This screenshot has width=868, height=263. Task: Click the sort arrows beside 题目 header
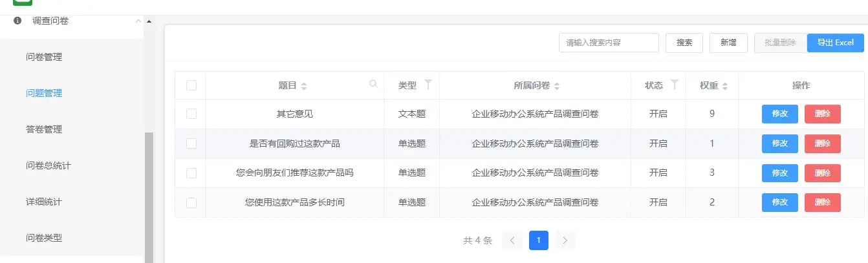[x=304, y=86]
